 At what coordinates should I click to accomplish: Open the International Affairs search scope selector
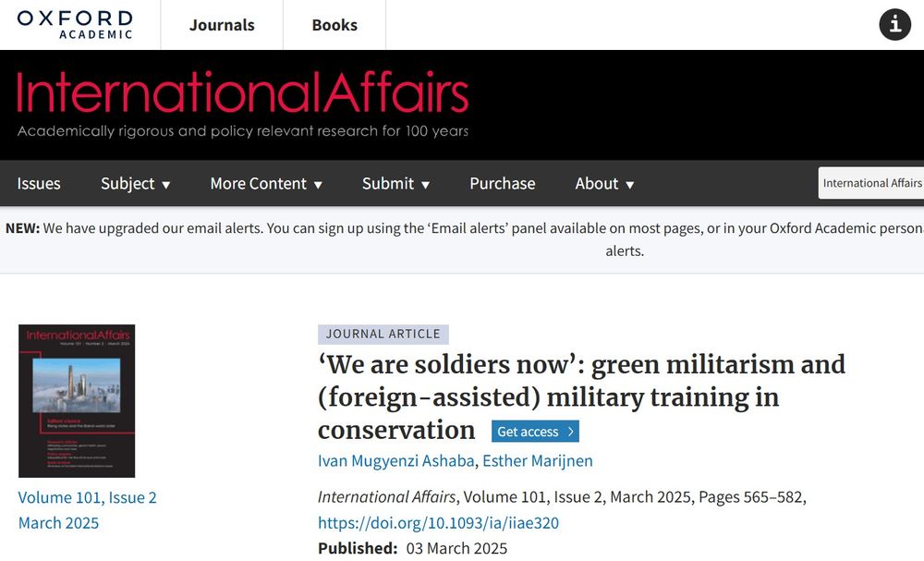[x=871, y=183]
